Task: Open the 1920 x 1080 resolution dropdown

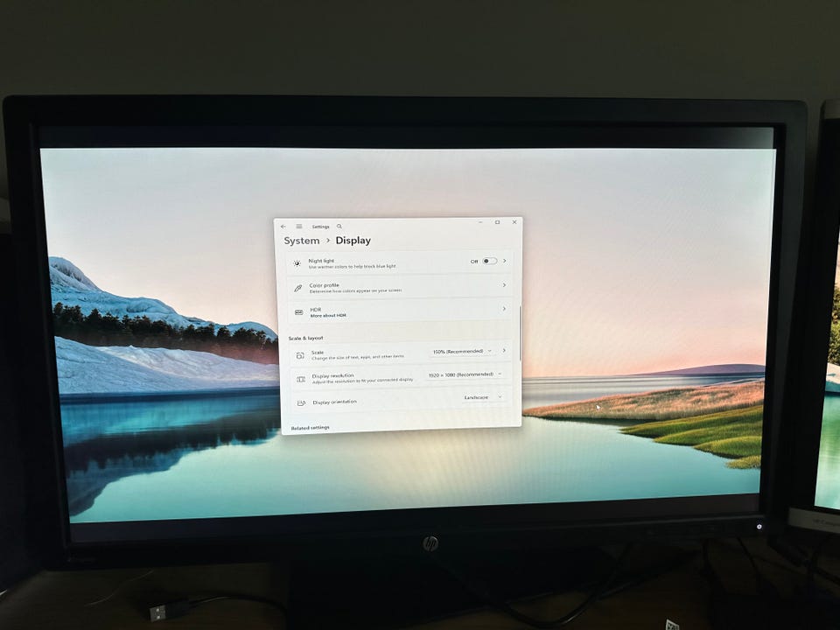Action: click(x=465, y=374)
